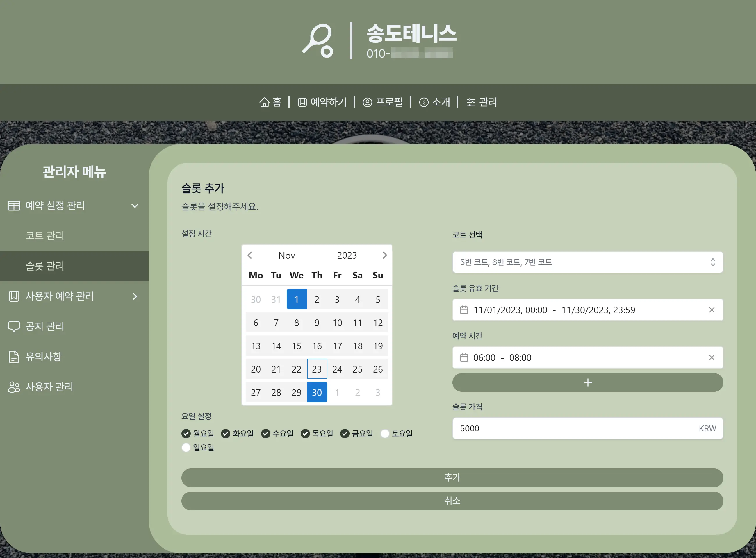Screen dimensions: 756x558
Task: Collapse the 예약 설정 관리 menu
Action: (x=135, y=206)
